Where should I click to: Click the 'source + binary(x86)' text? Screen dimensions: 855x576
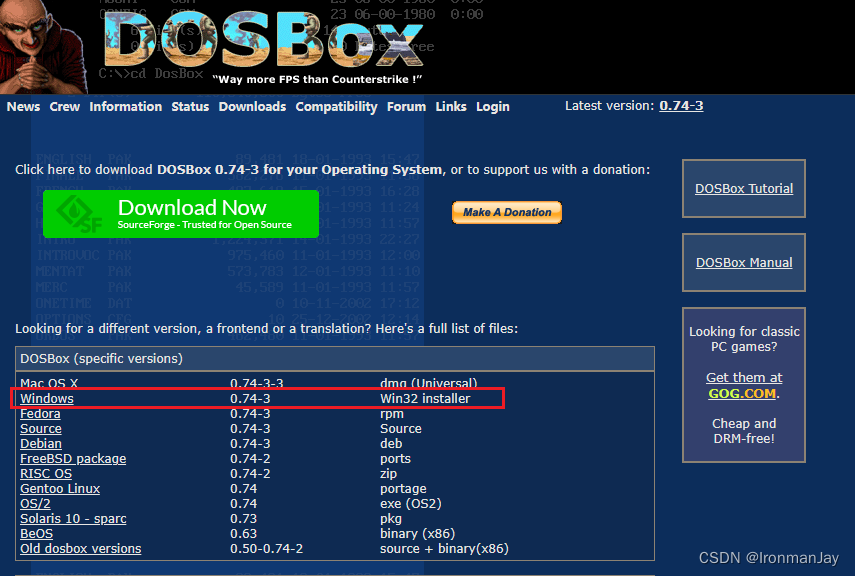tap(444, 549)
